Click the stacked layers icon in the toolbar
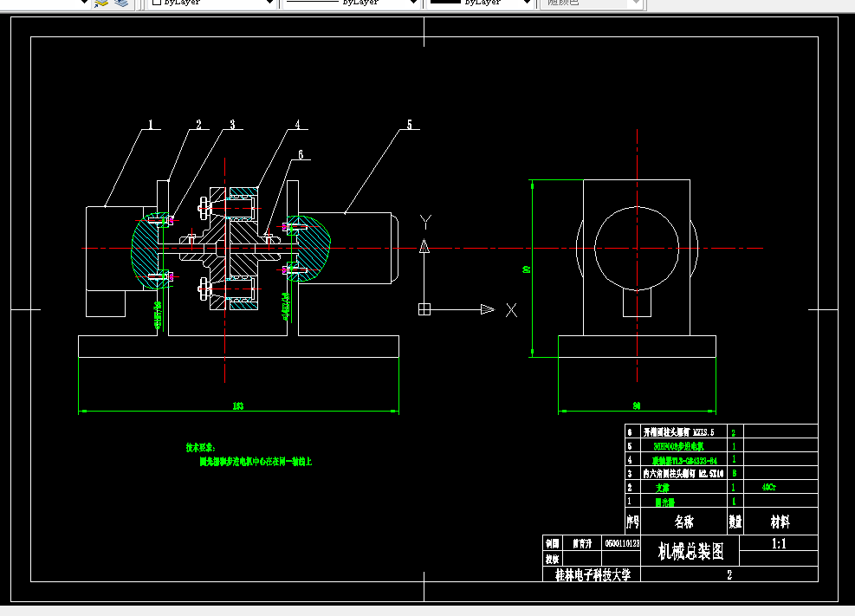855x616 pixels. (x=121, y=3)
